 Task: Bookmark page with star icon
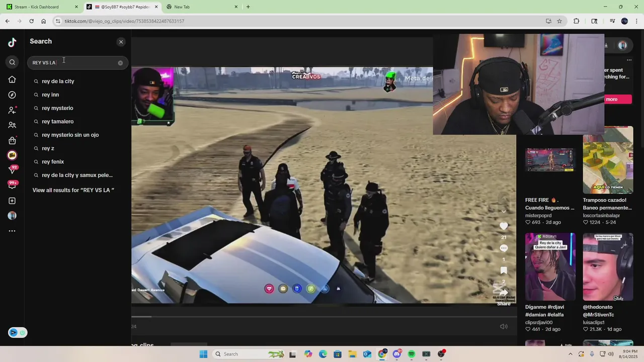coord(559,21)
